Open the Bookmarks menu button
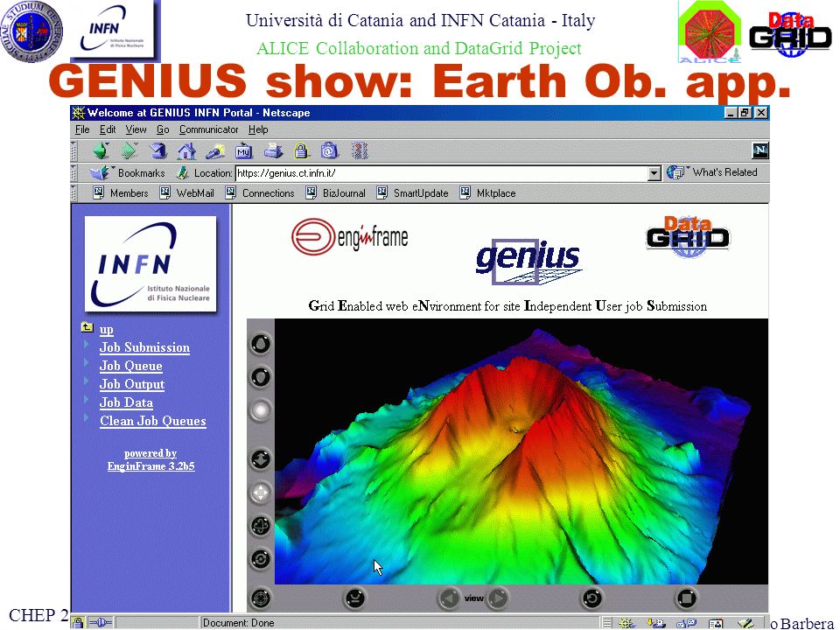Viewport: 840px width, 630px height. pyautogui.click(x=127, y=172)
